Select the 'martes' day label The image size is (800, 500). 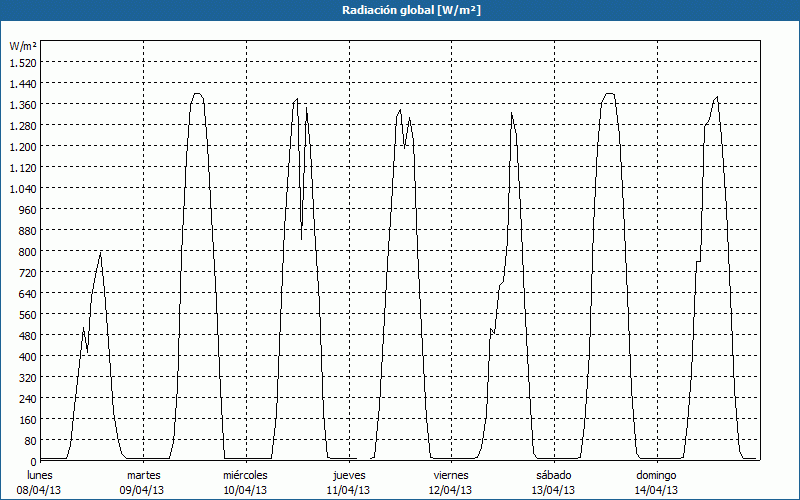pyautogui.click(x=143, y=475)
